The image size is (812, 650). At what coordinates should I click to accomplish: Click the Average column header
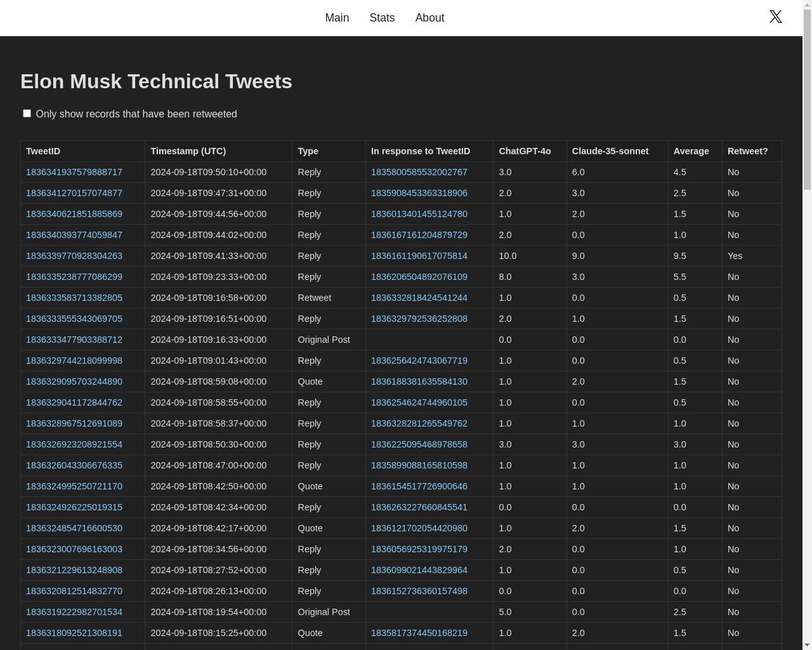tap(695, 151)
